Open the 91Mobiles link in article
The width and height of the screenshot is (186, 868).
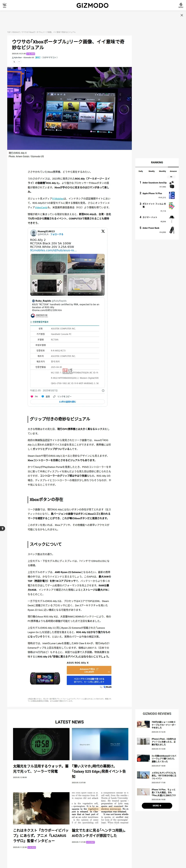click(x=58, y=199)
